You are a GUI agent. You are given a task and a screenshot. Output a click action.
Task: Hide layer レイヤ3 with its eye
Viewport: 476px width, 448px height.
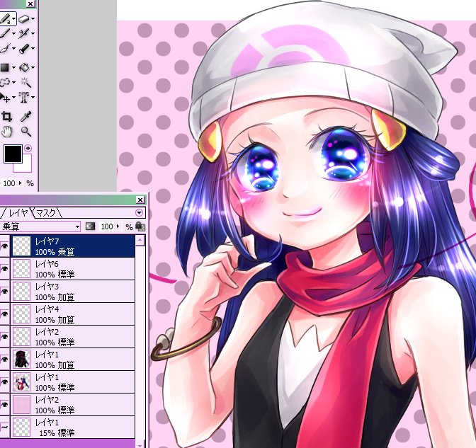click(4, 292)
